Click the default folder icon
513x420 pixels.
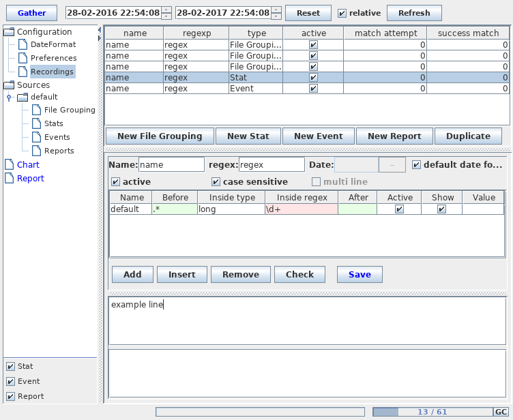23,97
